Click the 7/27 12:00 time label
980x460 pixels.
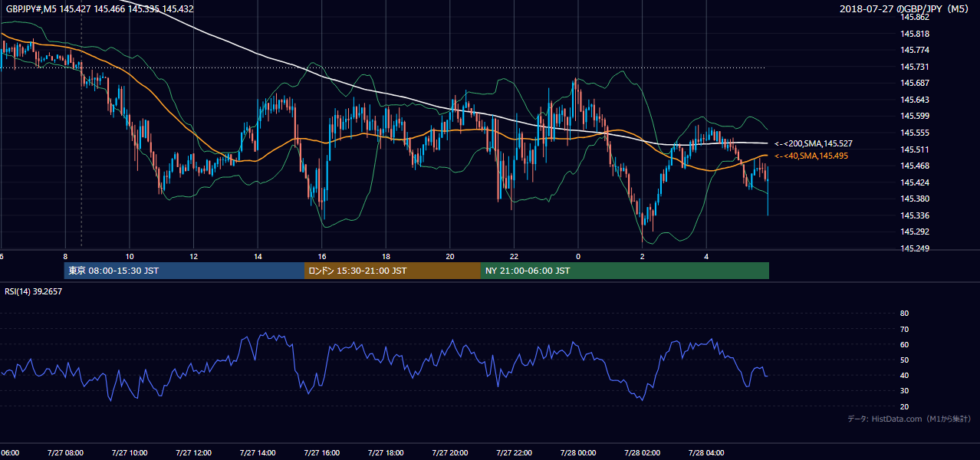[193, 452]
